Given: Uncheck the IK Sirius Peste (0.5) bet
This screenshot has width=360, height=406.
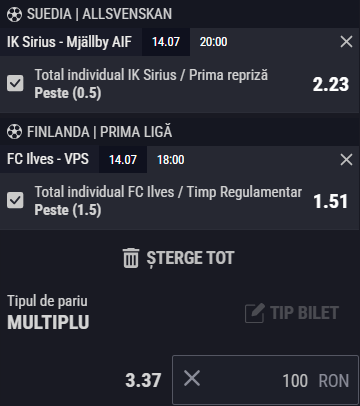Looking at the screenshot, I should (x=15, y=83).
